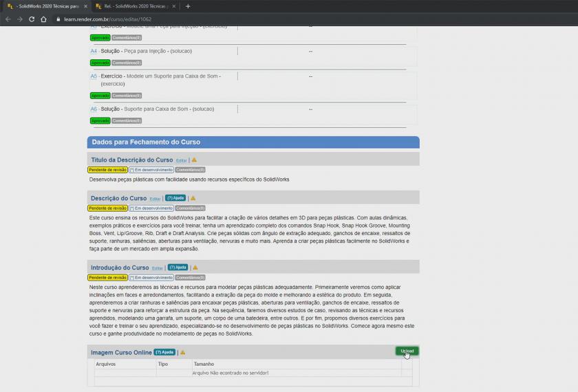
Task: Open Comentários(0) under A6 Solução
Action: pos(126,120)
